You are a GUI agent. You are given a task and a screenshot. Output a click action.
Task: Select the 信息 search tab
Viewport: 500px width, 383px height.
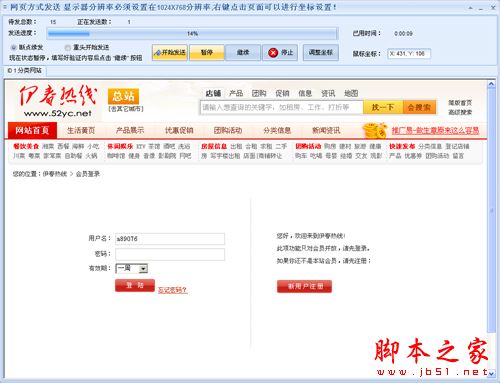tap(305, 93)
